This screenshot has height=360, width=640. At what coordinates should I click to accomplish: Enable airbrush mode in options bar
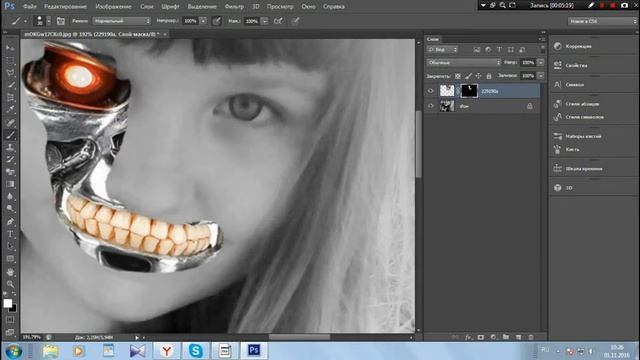click(278, 21)
